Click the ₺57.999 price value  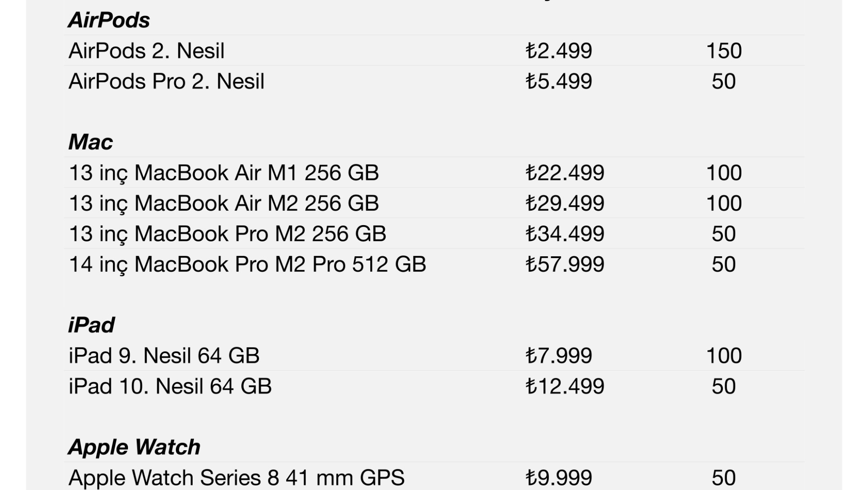tap(565, 264)
